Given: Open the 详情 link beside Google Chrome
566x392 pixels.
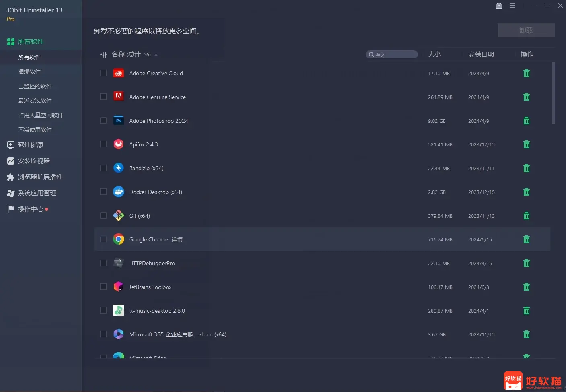Looking at the screenshot, I should click(177, 239).
